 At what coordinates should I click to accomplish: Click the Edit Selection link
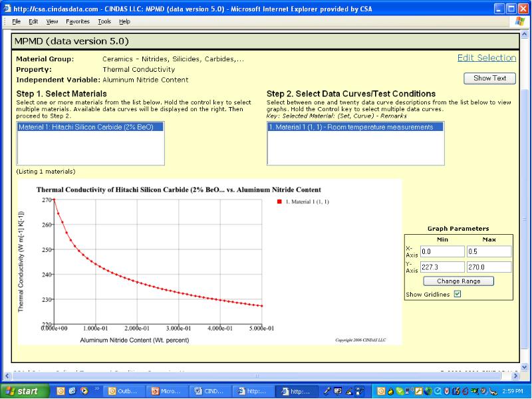point(487,59)
